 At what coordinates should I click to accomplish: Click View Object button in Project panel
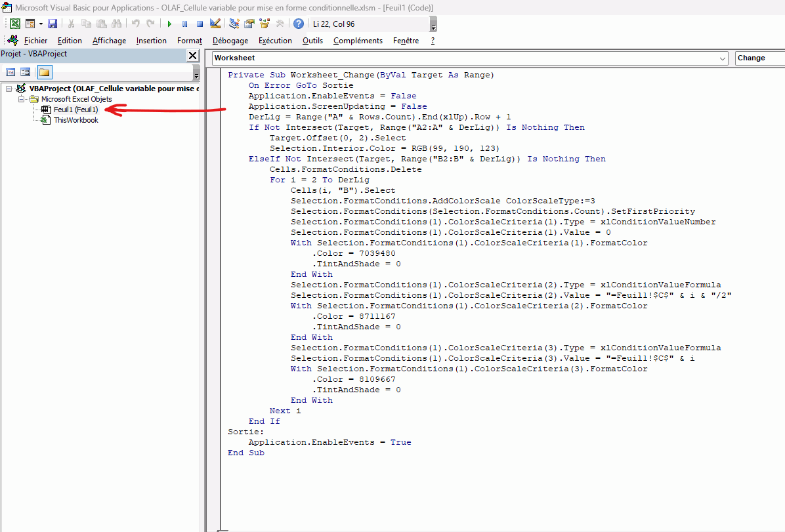point(26,72)
